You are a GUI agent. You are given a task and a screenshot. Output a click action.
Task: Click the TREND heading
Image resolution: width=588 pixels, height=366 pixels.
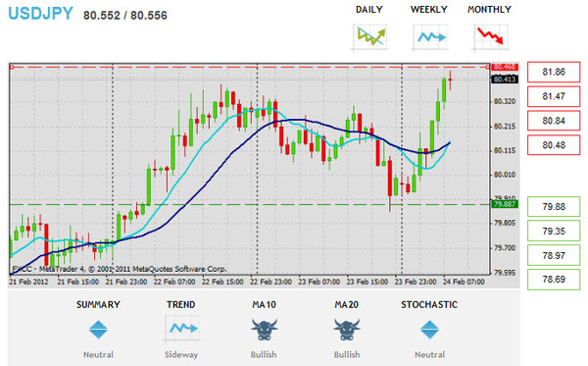(181, 304)
